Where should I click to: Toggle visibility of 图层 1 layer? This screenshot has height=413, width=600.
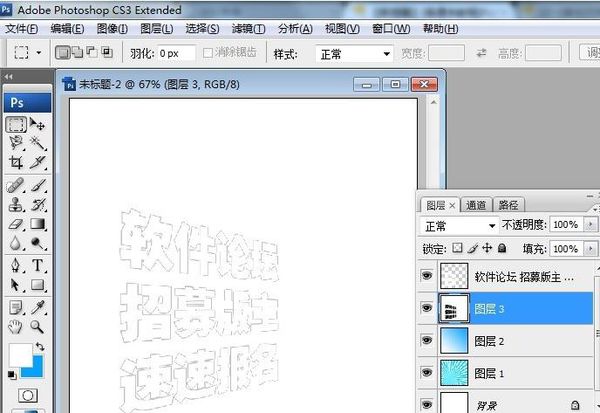click(427, 372)
